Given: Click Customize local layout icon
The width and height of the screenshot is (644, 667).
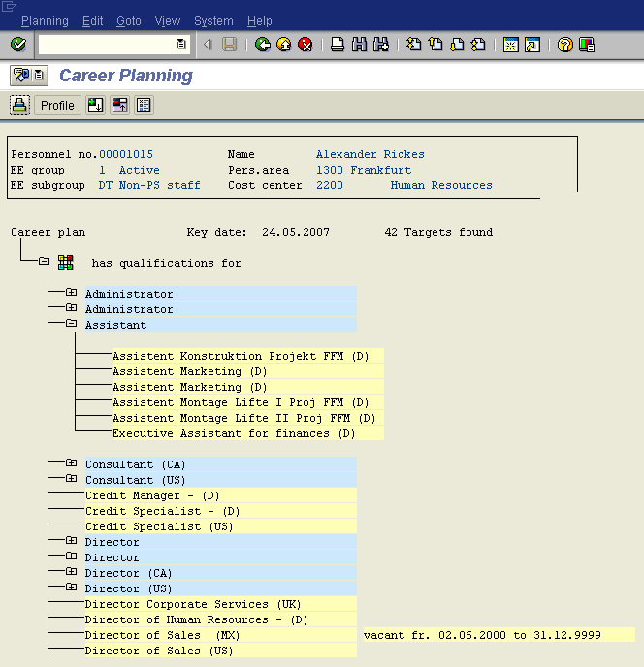Looking at the screenshot, I should coord(587,45).
